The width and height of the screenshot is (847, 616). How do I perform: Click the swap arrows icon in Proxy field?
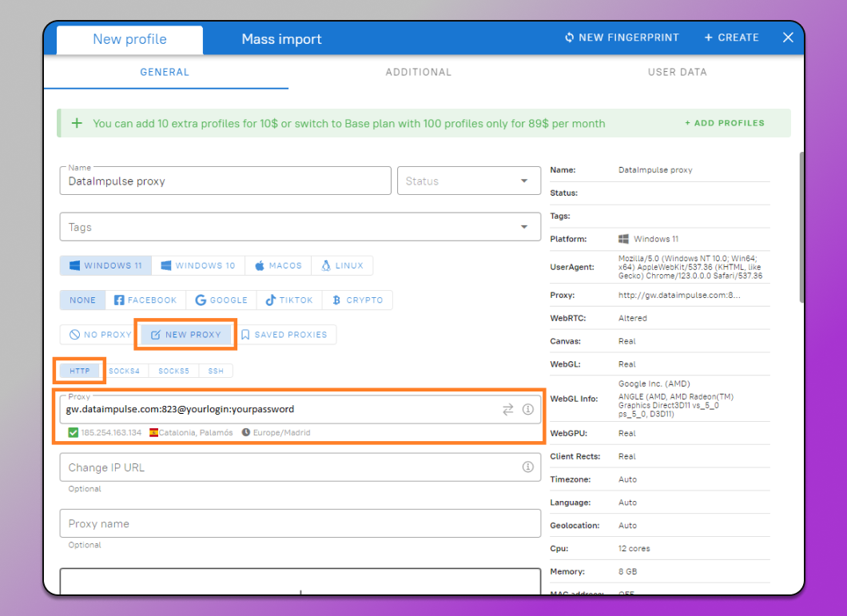point(507,410)
